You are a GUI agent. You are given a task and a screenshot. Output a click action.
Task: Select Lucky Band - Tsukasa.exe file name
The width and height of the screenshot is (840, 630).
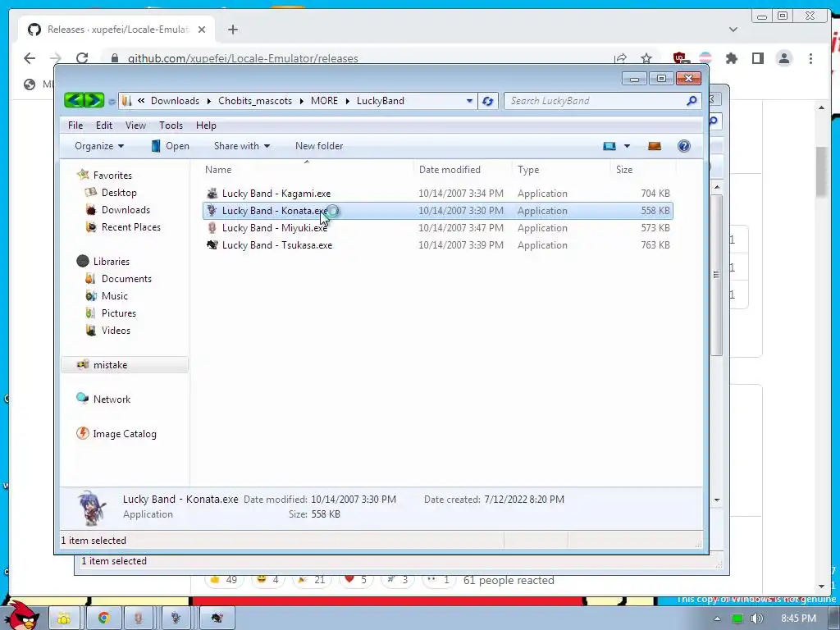pos(277,244)
